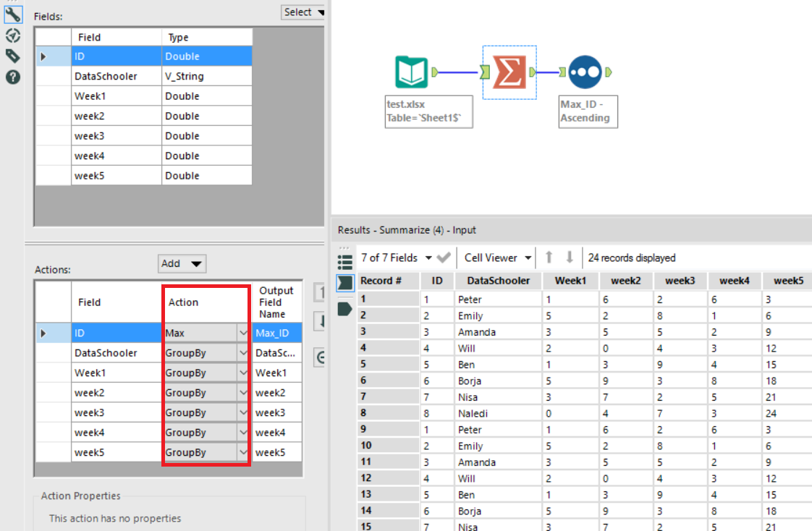
Task: Open the Select dropdown above Fields
Action: [x=303, y=12]
